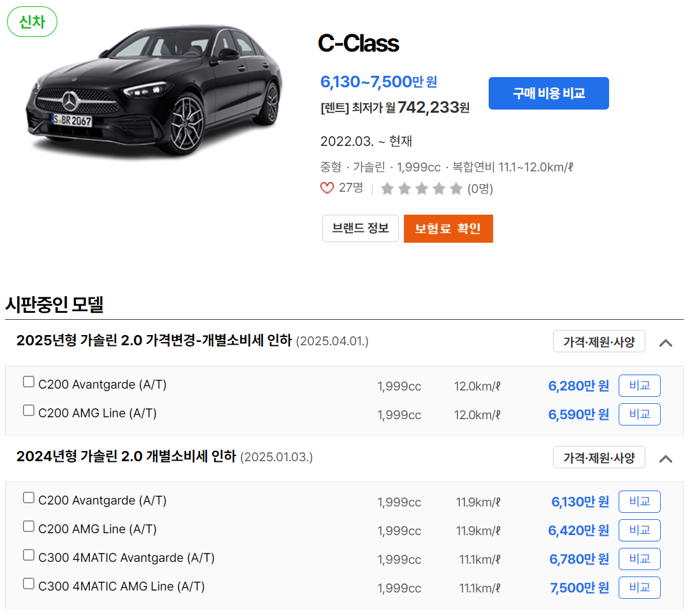The height and width of the screenshot is (616, 690).
Task: Click the 6,780만 원 price
Action: 579,559
